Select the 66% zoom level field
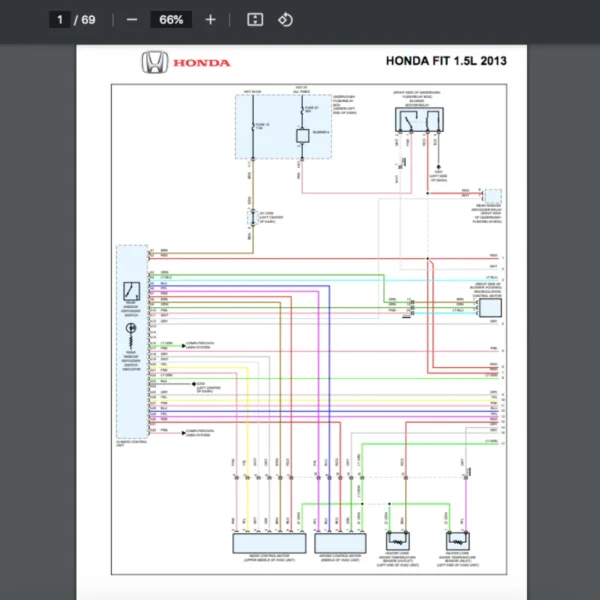600x600 pixels. 171,20
